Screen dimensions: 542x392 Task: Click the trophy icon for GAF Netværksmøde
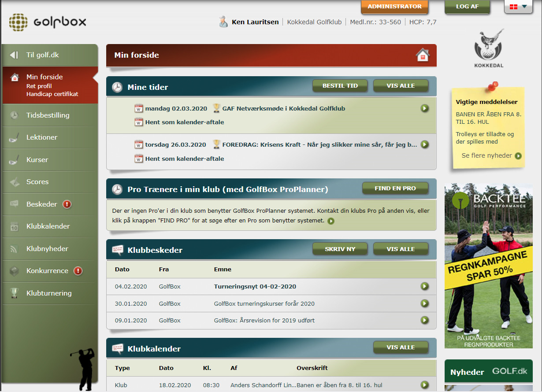[216, 108]
